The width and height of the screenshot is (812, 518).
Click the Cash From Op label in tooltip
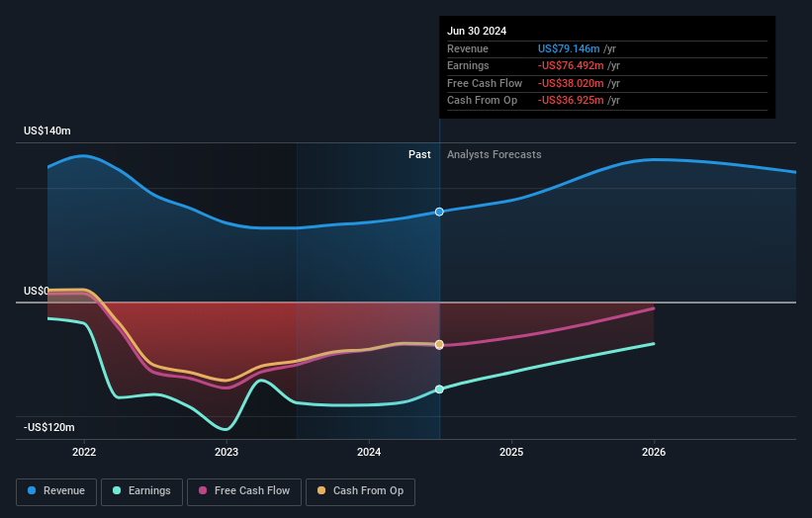point(482,101)
